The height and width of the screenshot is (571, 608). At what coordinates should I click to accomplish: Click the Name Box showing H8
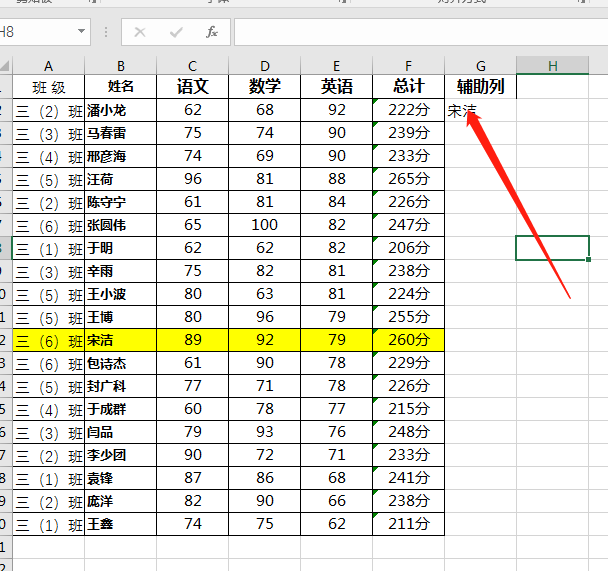point(37,32)
